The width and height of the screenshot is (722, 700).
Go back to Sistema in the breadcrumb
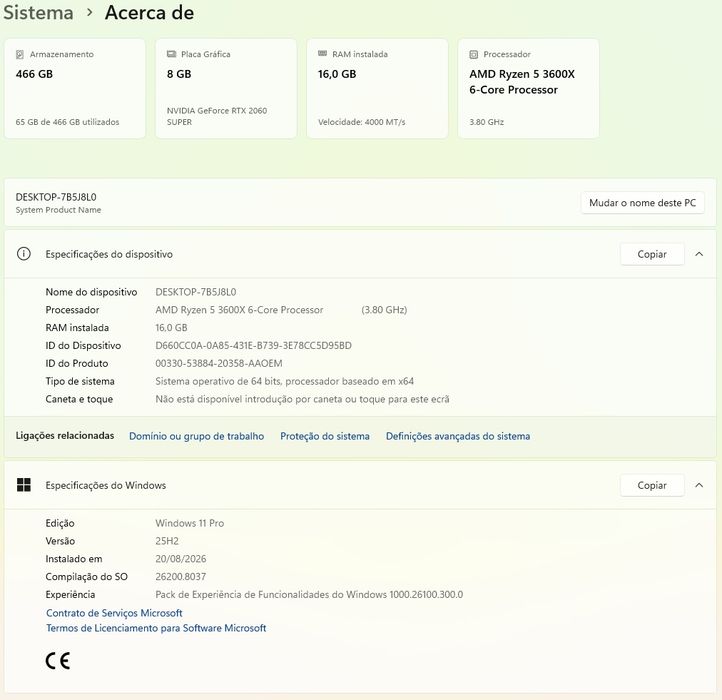(38, 12)
